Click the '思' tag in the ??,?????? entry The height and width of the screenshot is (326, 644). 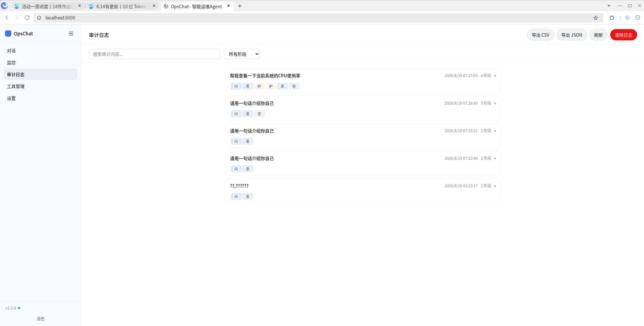248,197
